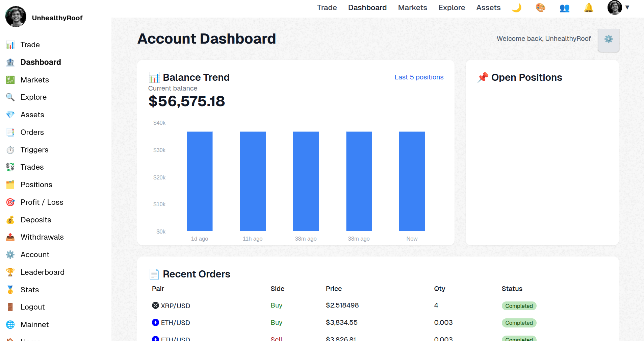Image resolution: width=644 pixels, height=341 pixels.
Task: Open dashboard settings with the gear button
Action: pos(609,39)
